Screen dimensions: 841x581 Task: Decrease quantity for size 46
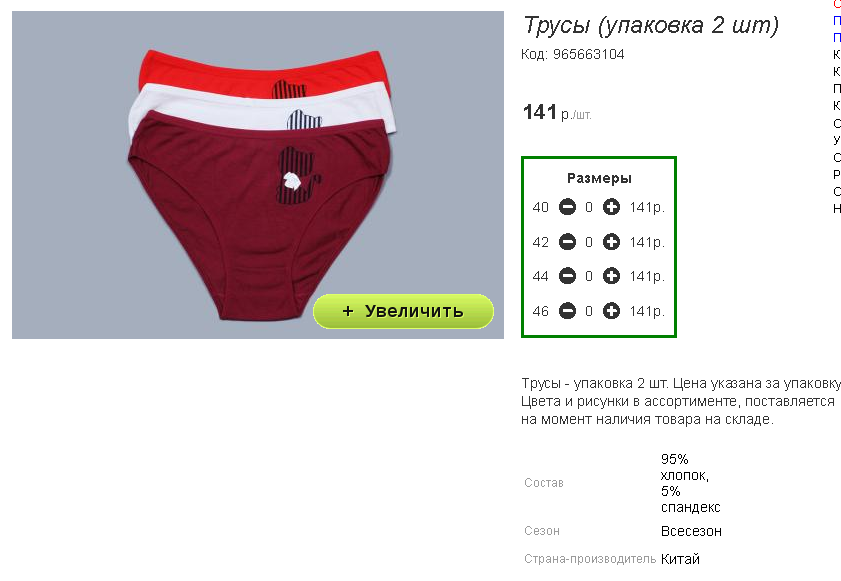pos(567,311)
